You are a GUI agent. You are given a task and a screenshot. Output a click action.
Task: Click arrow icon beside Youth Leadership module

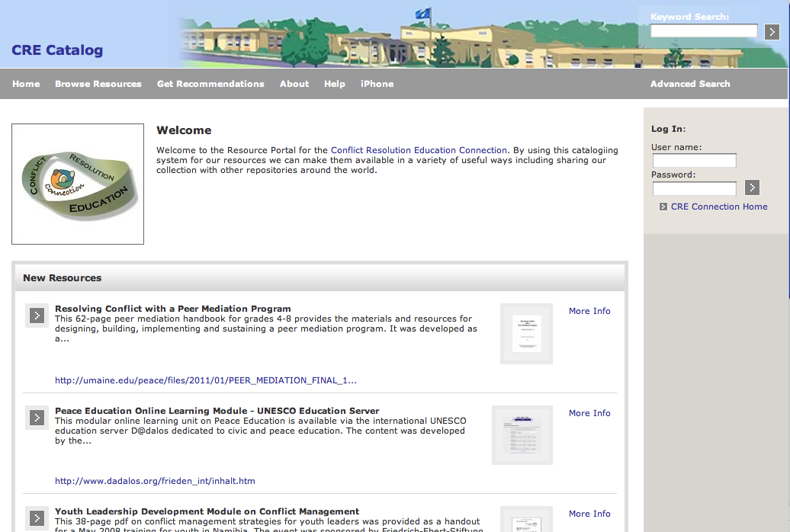pos(37,518)
